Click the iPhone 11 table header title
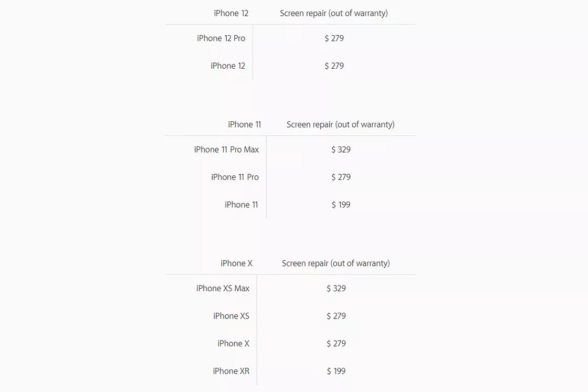Viewport: 588px width, 392px height. click(244, 124)
